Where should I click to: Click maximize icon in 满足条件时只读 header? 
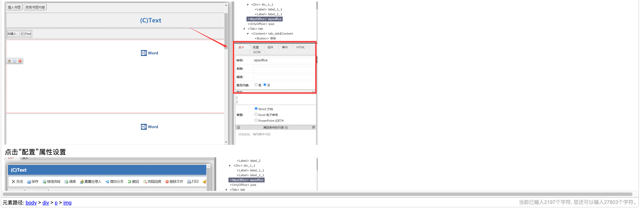click(x=313, y=127)
